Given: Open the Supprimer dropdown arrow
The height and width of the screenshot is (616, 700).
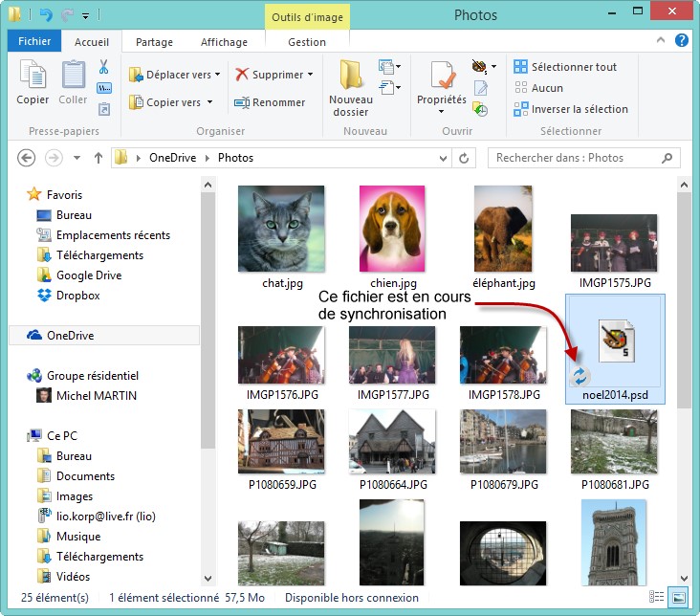Looking at the screenshot, I should 311,75.
